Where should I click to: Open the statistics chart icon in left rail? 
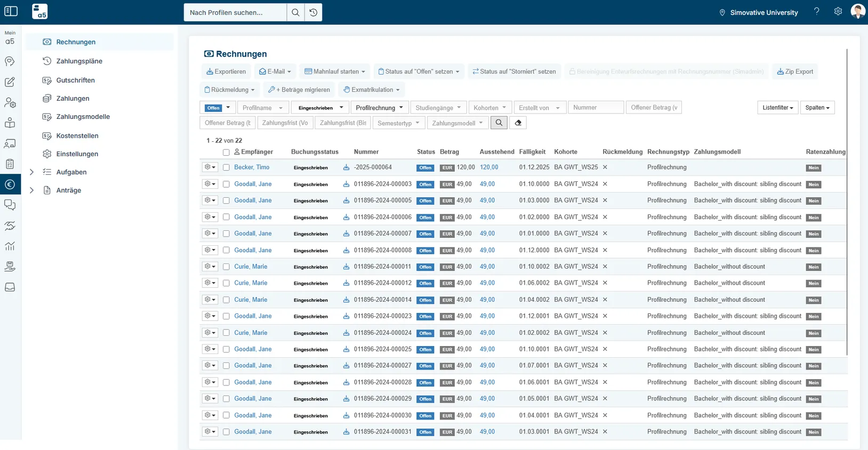click(10, 246)
